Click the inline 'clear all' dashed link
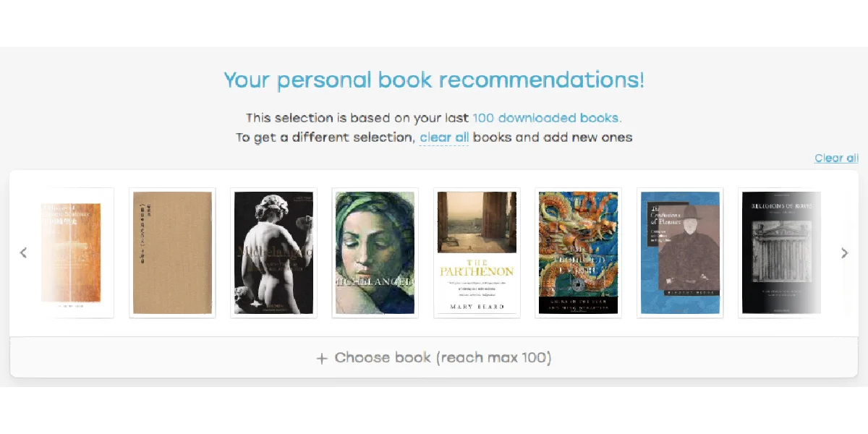This screenshot has height=434, width=868. (x=444, y=137)
